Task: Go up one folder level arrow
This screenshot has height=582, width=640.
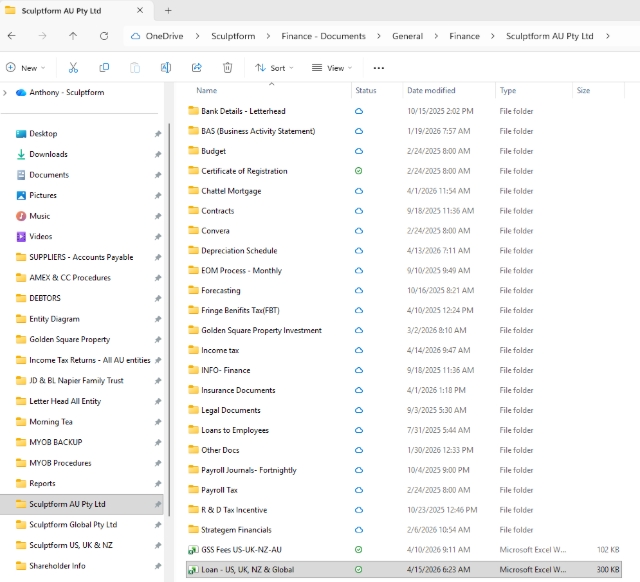Action: coord(73,36)
